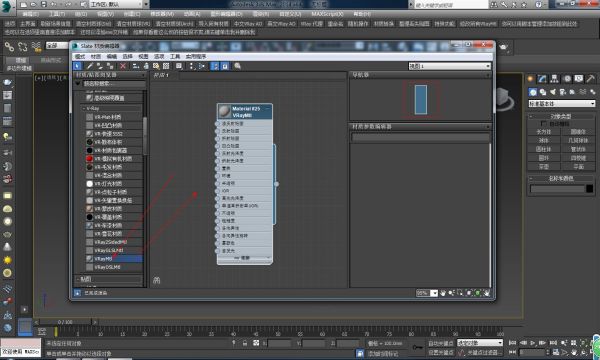Open the Motion tab in command panel
The image size is (600, 360).
click(x=567, y=79)
